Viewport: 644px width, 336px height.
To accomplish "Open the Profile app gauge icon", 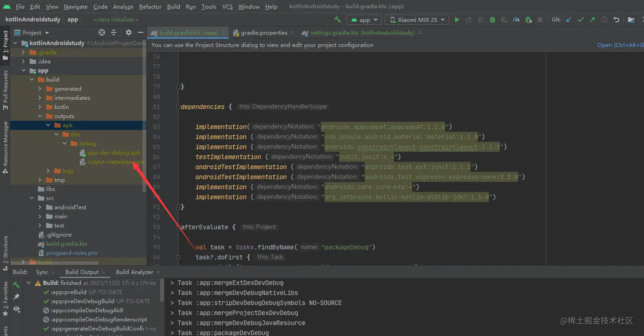I will tap(516, 20).
